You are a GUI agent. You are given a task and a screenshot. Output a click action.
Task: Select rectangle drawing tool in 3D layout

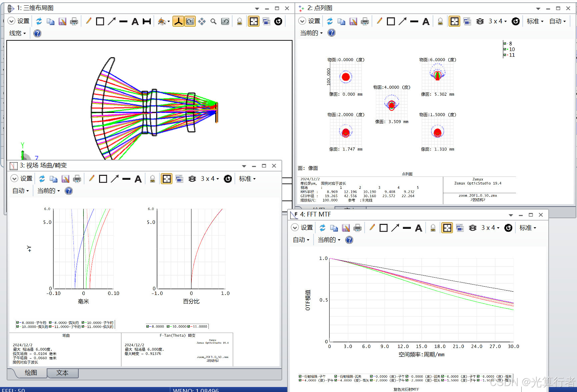point(100,21)
